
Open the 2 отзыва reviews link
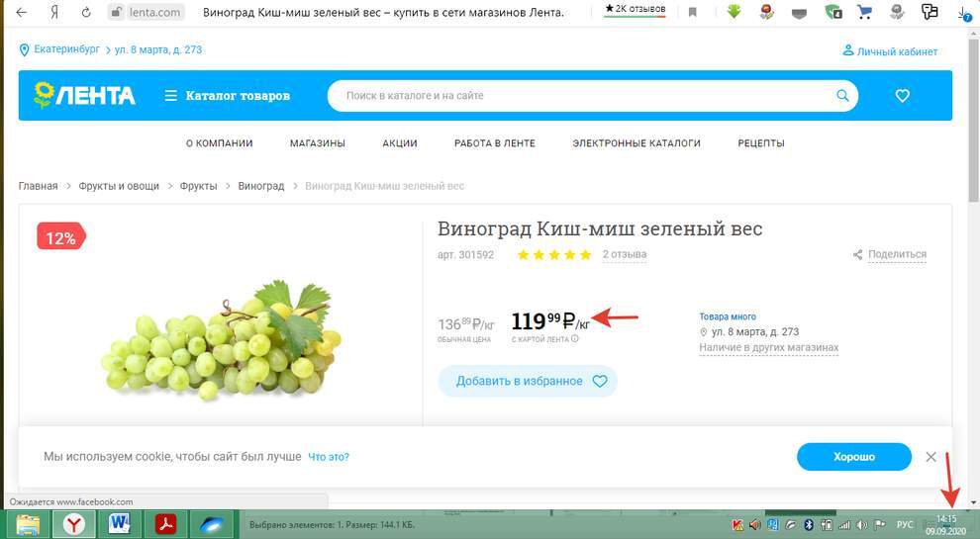(x=625, y=254)
